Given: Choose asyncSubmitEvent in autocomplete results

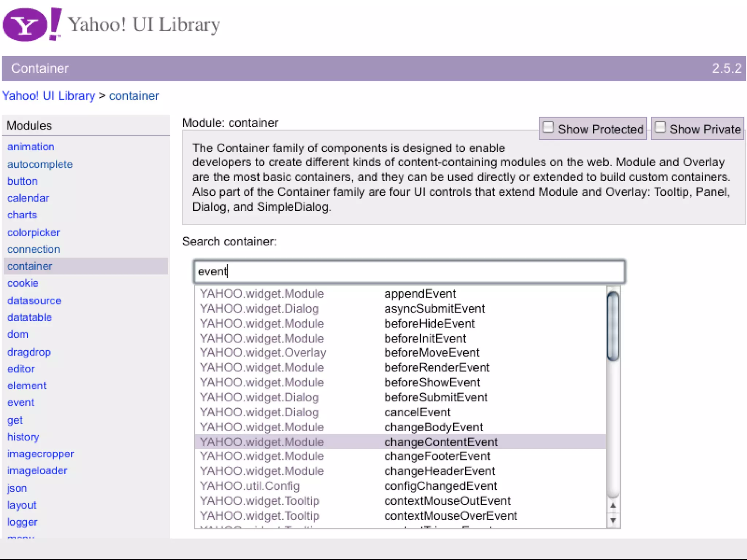Looking at the screenshot, I should (x=434, y=309).
